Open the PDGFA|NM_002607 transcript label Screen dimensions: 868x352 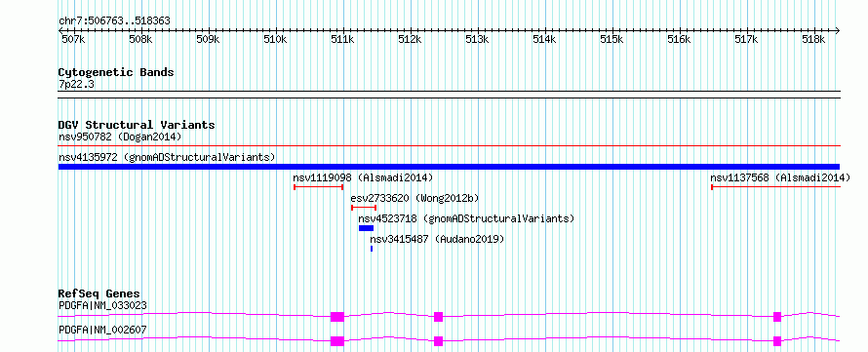click(x=103, y=331)
